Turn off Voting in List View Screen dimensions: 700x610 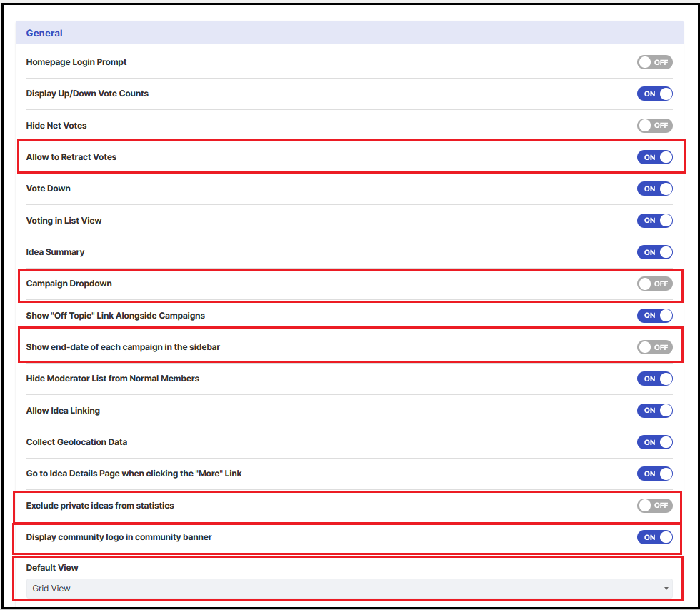pyautogui.click(x=654, y=221)
